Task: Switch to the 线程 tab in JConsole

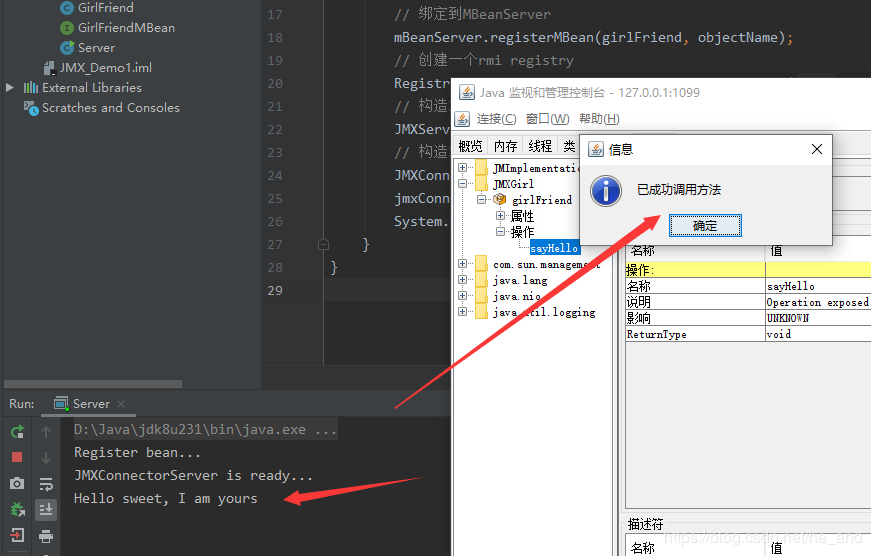Action: tap(540, 146)
